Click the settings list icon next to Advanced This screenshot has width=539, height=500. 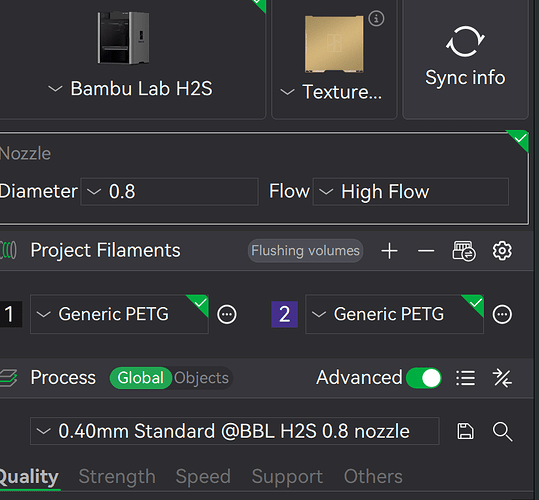point(465,378)
